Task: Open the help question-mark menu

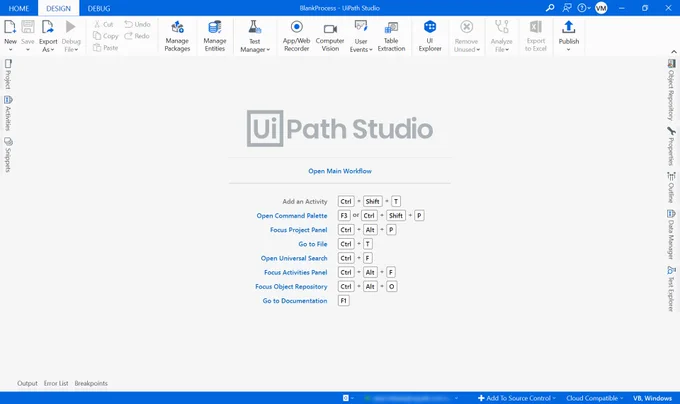Action: (584, 8)
